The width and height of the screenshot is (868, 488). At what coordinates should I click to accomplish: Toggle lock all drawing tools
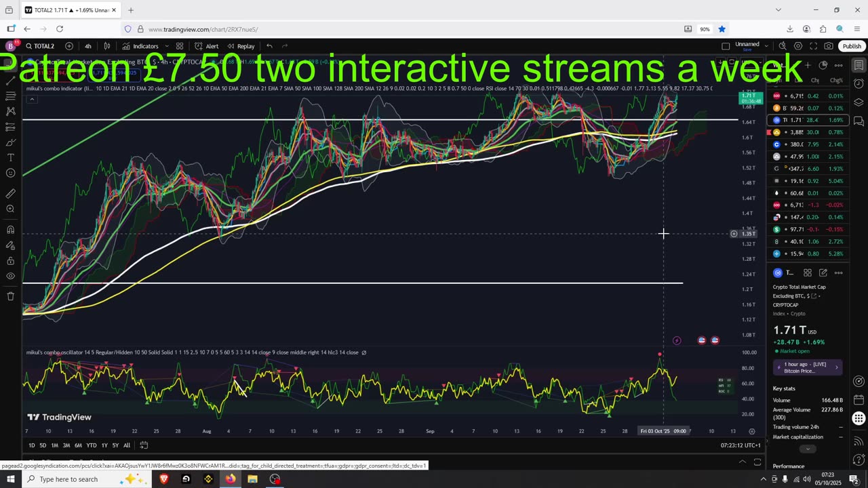(x=10, y=261)
